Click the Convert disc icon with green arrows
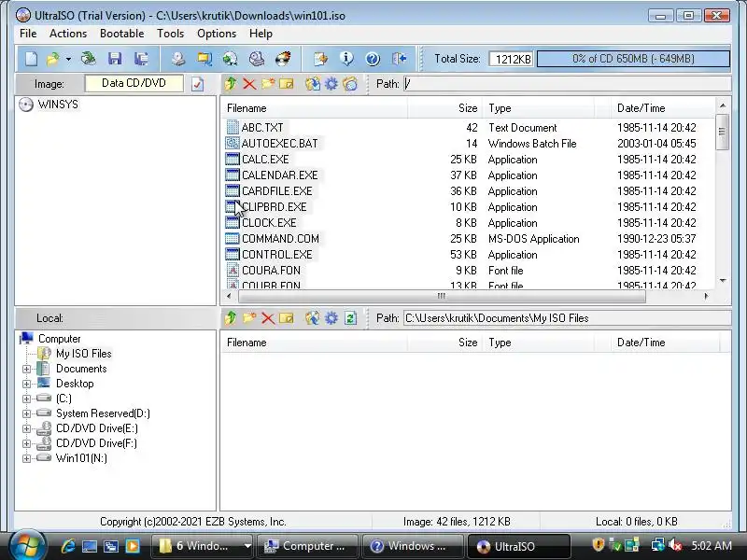Viewport: 747px width, 560px height. coord(231,59)
